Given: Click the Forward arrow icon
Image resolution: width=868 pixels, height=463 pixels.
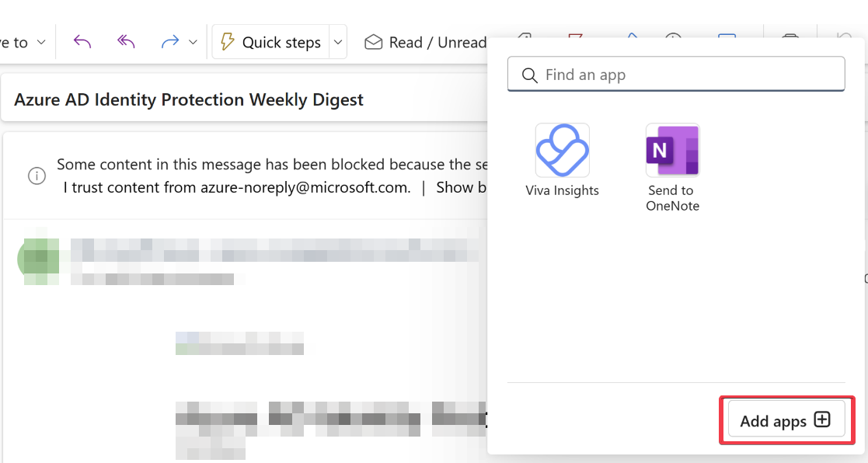Looking at the screenshot, I should click(x=169, y=42).
